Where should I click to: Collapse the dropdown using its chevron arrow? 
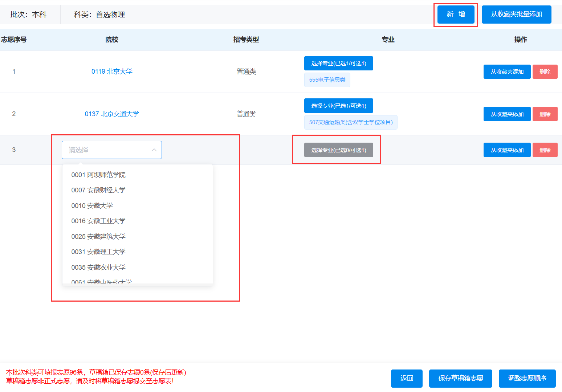tap(154, 150)
